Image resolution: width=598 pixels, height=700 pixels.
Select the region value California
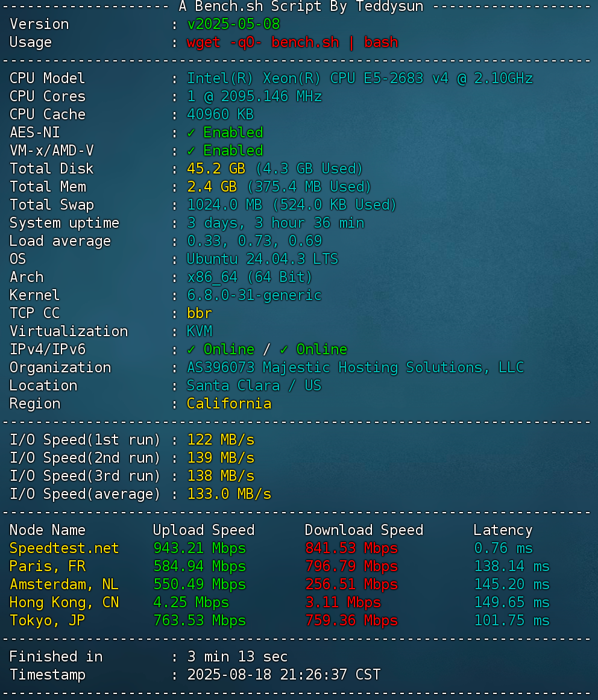point(229,404)
